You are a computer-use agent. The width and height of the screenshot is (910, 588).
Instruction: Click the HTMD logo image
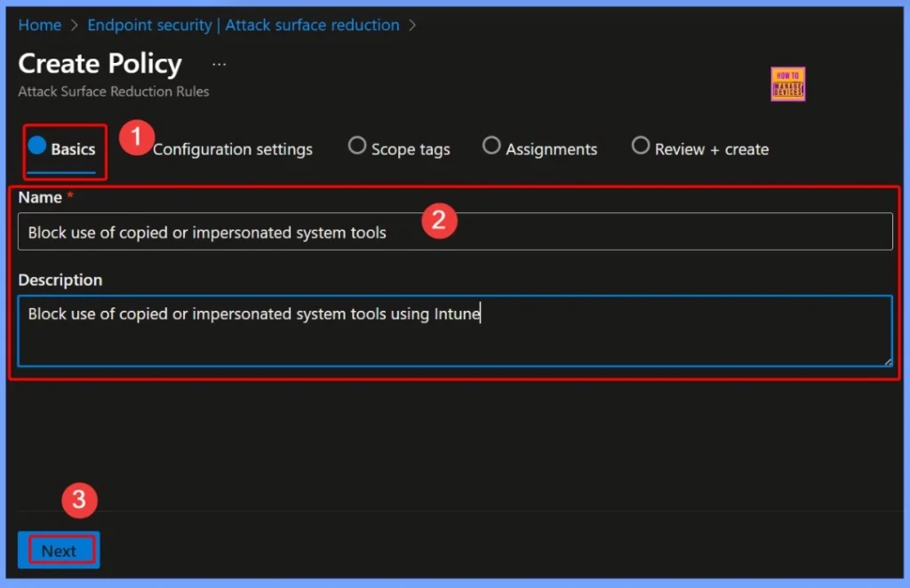tap(787, 83)
